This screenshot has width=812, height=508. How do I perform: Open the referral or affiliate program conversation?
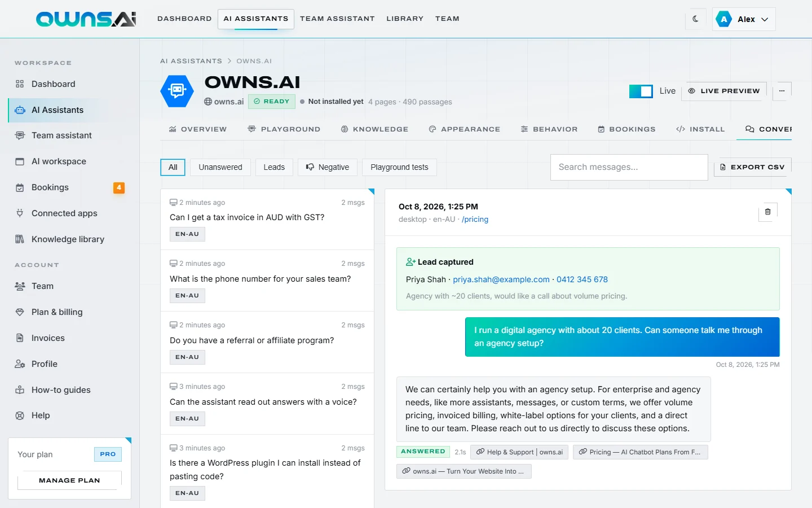pyautogui.click(x=267, y=342)
